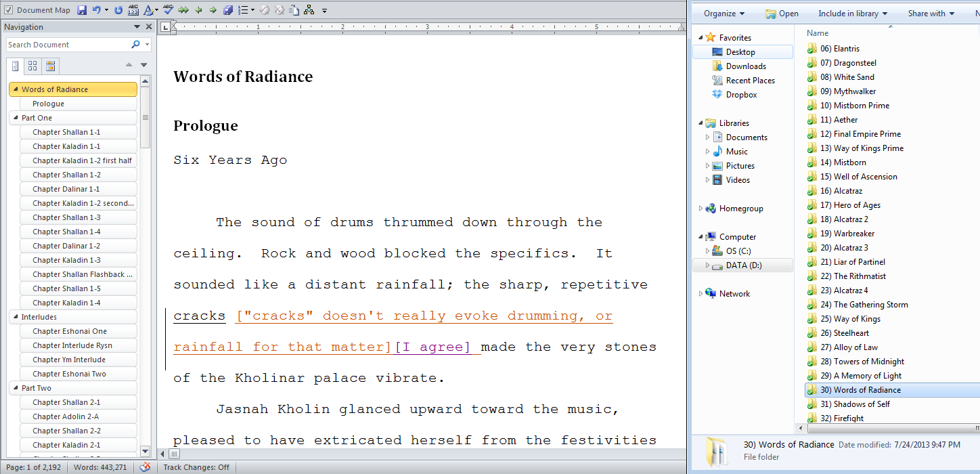Click Name column header in Explorer

pyautogui.click(x=818, y=33)
